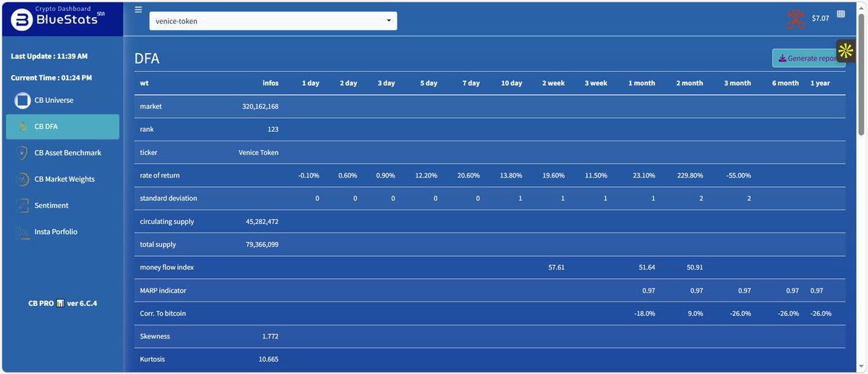Screen dimensions: 868x374
Task: Click the red Venice Token keys logo
Action: pyautogui.click(x=796, y=19)
